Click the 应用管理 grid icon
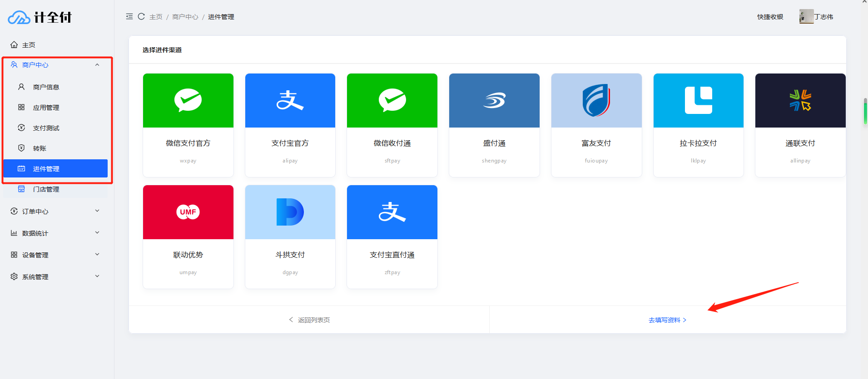Viewport: 868px width, 379px height. tap(21, 107)
